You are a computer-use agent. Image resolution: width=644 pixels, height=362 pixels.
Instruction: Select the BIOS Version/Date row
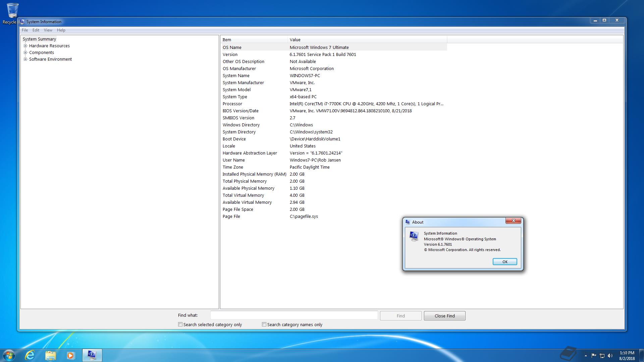tap(334, 111)
